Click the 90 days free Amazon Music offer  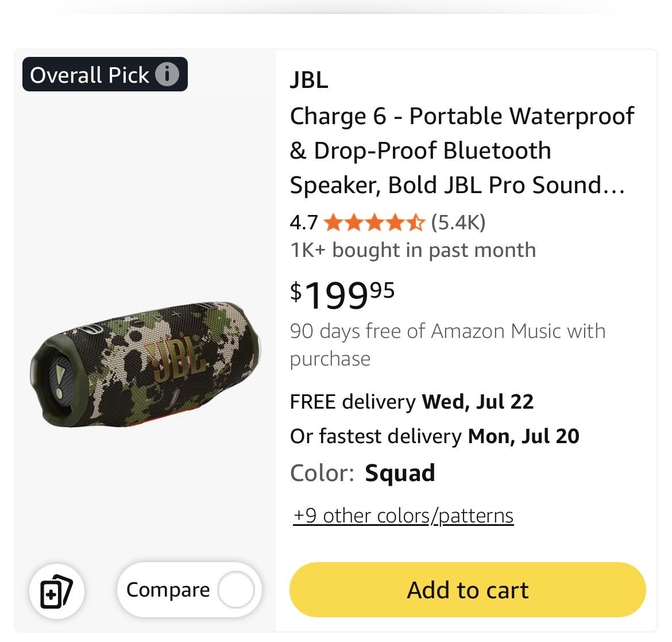448,345
